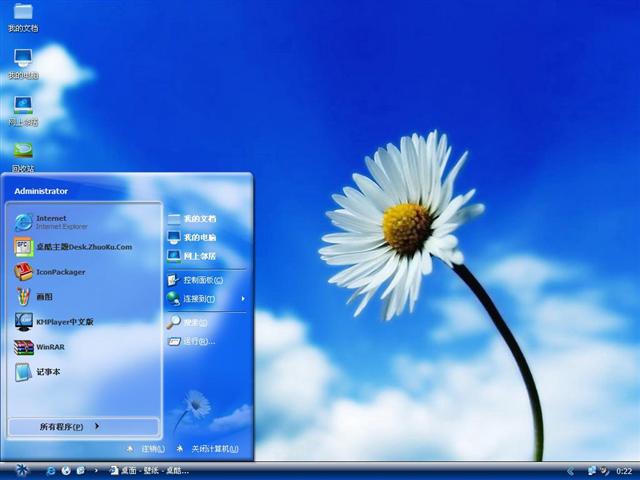Image resolution: width=640 pixels, height=480 pixels.
Task: Open 记事本 (Notepad)
Action: pyautogui.click(x=48, y=372)
